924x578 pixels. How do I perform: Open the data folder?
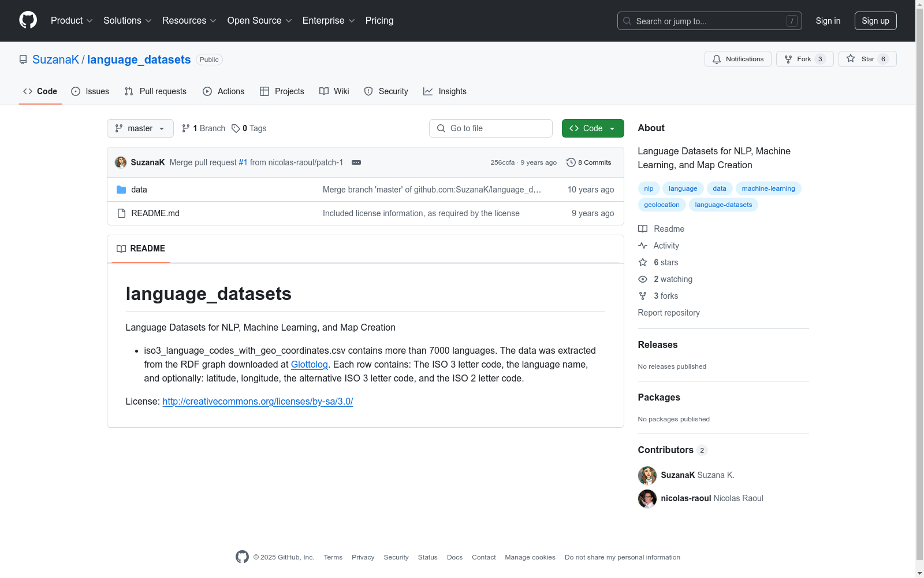click(x=139, y=190)
